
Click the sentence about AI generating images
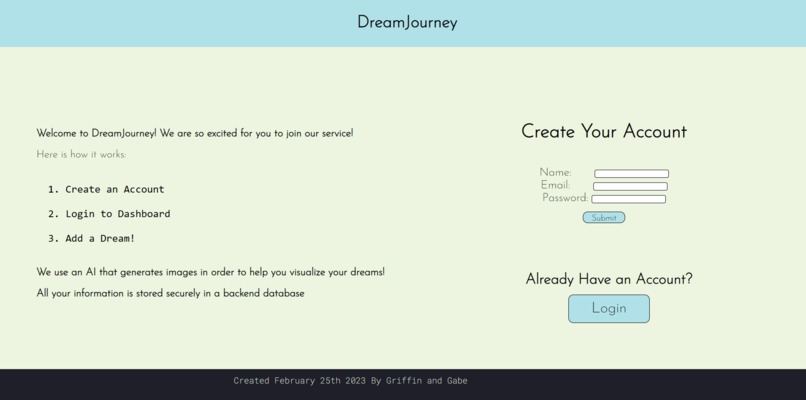[210, 272]
